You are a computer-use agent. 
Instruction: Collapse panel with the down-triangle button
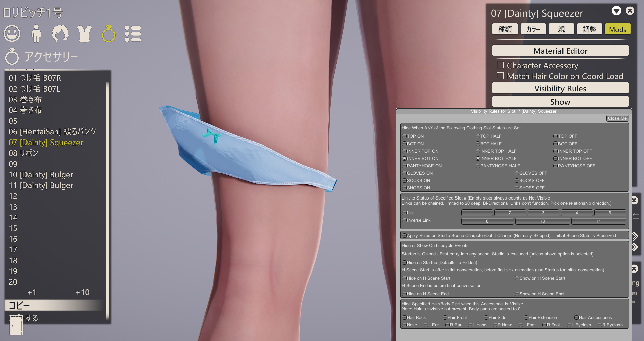tap(616, 11)
